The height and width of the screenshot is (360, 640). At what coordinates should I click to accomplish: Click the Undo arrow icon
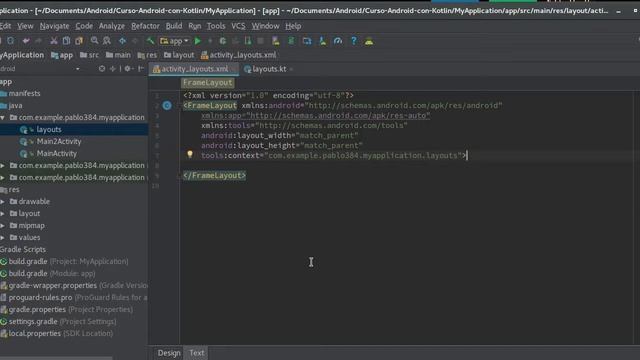[x=26, y=41]
